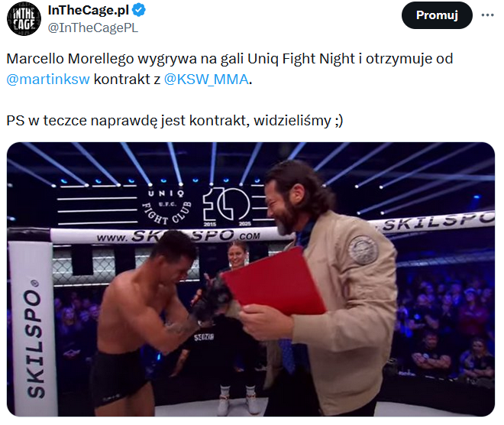The image size is (504, 425).
Task: Follow the @martinksw mention link
Action: pos(48,79)
